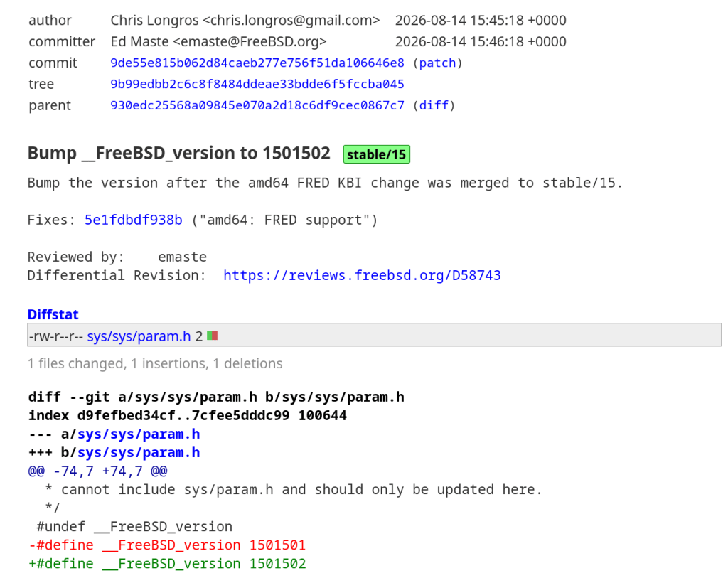This screenshot has height=583, width=728.
Task: Click the author email chris.longros@gmail.com
Action: [291, 21]
